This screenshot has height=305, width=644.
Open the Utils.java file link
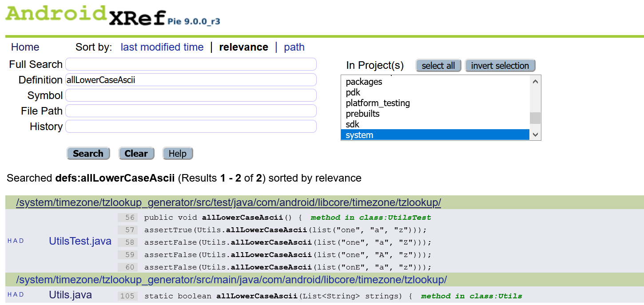click(70, 295)
